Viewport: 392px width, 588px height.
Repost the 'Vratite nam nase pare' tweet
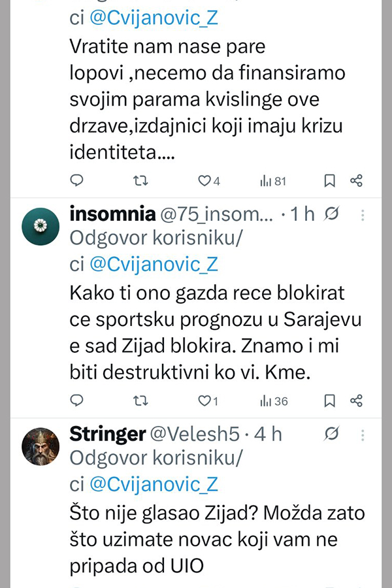(x=141, y=180)
